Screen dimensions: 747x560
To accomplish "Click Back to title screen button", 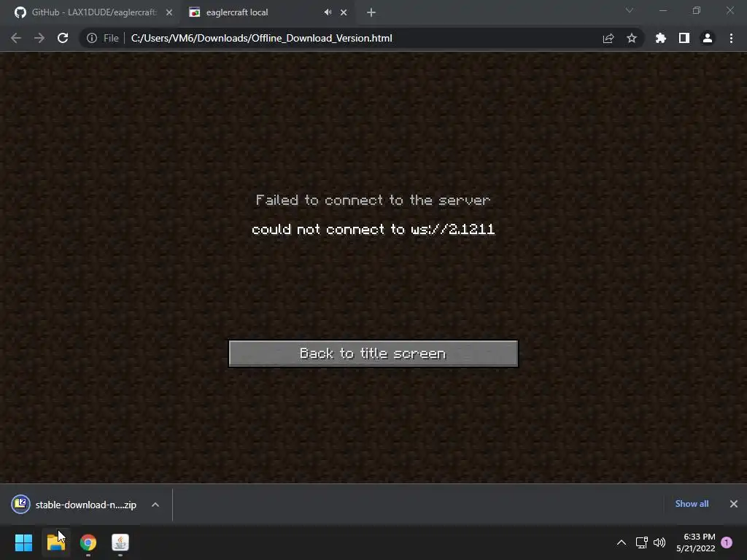I will tap(373, 354).
